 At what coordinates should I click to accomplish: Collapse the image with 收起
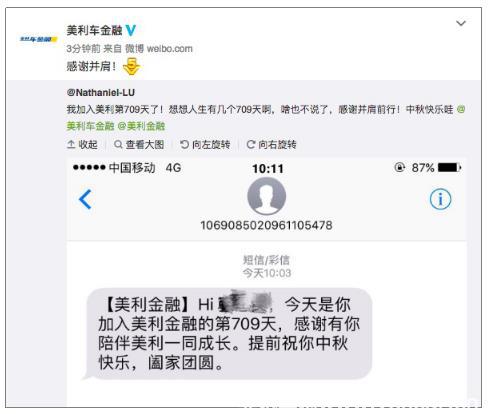point(82,144)
